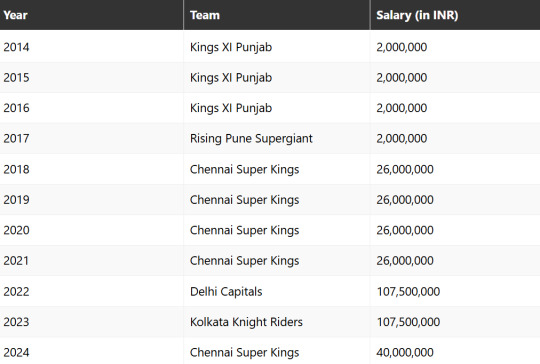Select the 40,000,000 salary cell
Screen dimensions: 540x364
[405, 352]
